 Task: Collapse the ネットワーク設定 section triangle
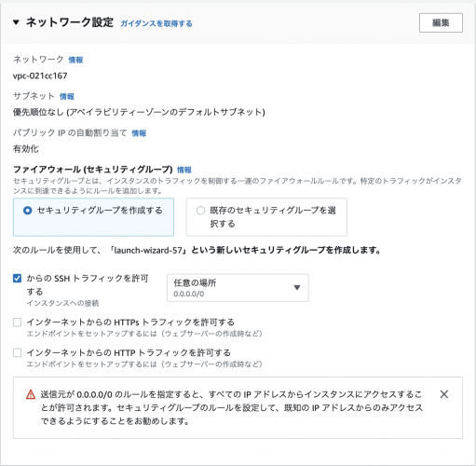[16, 22]
